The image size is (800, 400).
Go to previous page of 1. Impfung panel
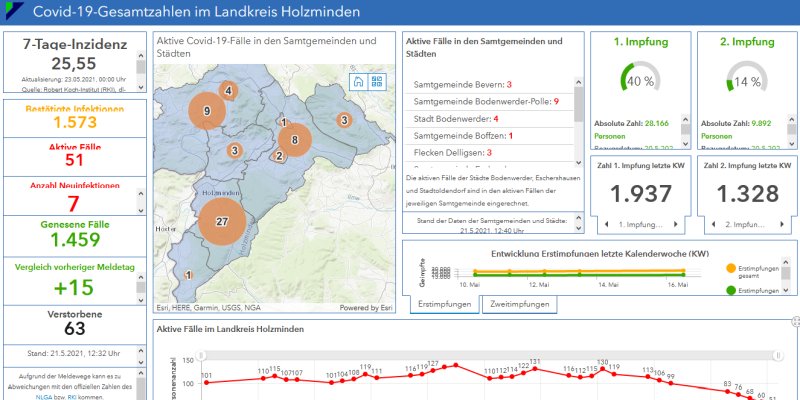pos(606,224)
